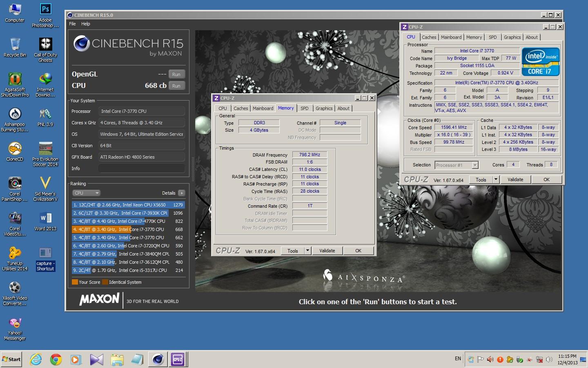Switch to CPU-Z taskbar button
The height and width of the screenshot is (368, 588).
[178, 359]
